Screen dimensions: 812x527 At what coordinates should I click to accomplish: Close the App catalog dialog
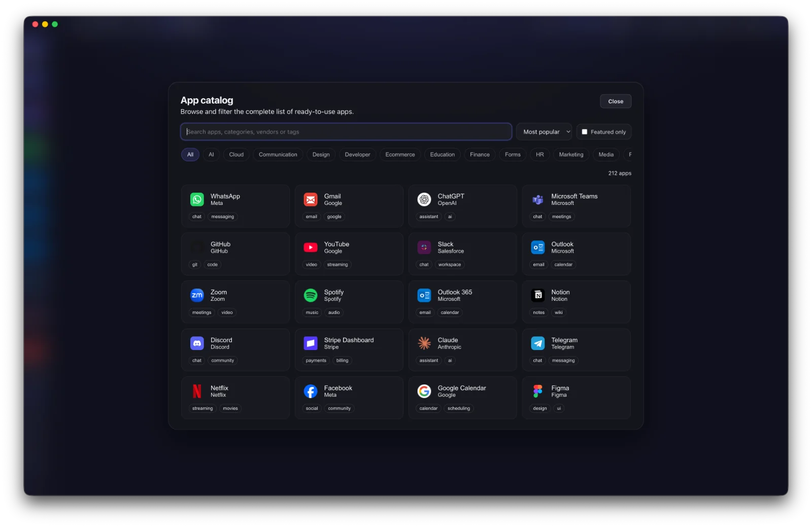[x=616, y=101]
